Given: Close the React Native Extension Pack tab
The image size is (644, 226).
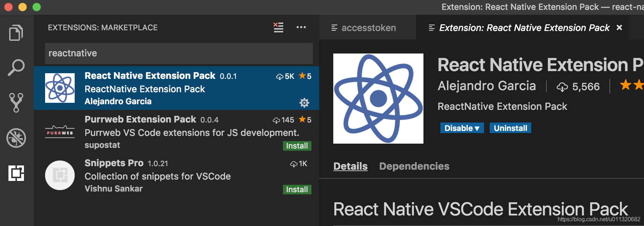Looking at the screenshot, I should 619,27.
